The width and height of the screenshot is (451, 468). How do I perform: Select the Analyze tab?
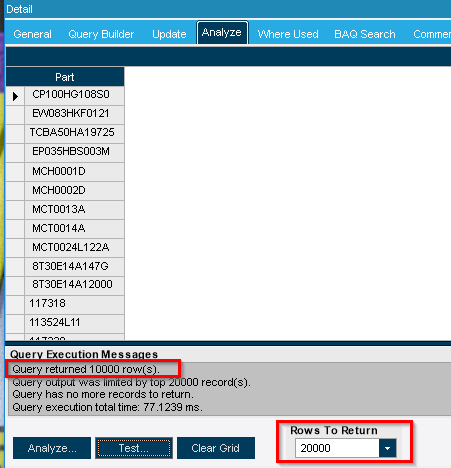pyautogui.click(x=222, y=33)
